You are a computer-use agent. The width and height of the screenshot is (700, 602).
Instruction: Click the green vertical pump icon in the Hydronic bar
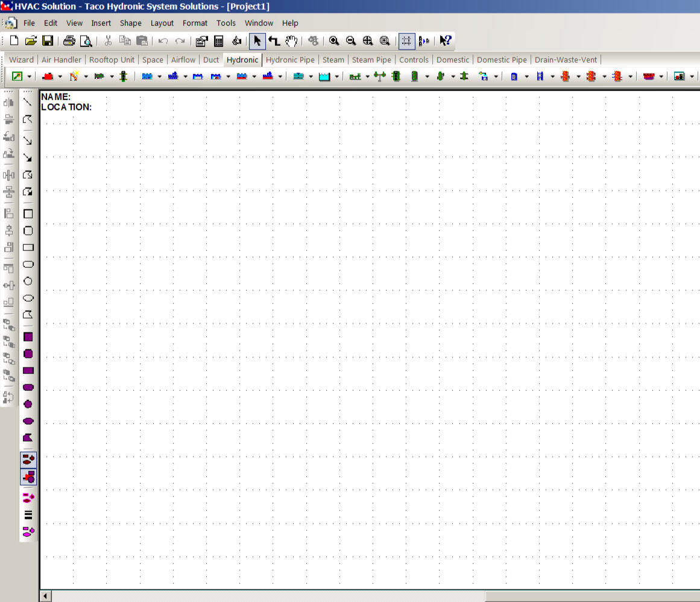pyautogui.click(x=124, y=77)
